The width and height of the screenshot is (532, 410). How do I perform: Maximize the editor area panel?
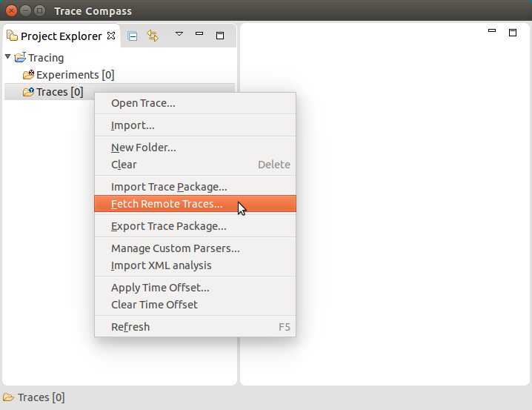[513, 32]
